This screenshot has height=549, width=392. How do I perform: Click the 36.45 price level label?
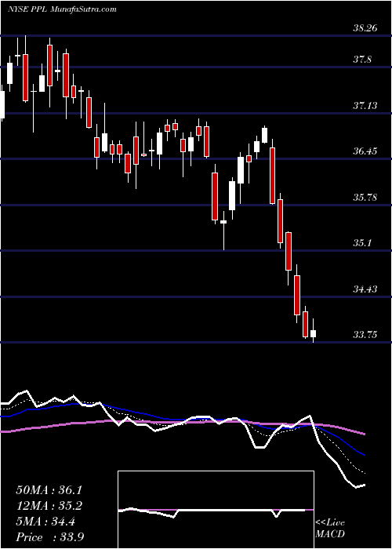point(365,151)
